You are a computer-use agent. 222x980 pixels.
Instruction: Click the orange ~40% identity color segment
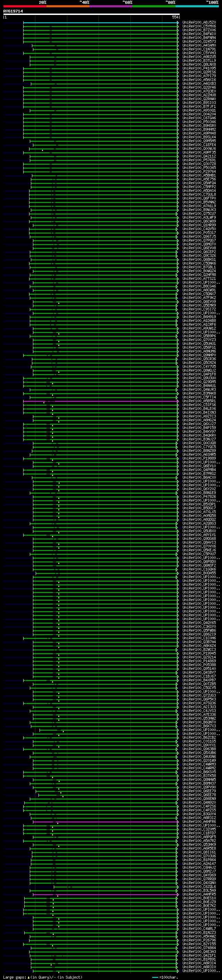[68, 7]
